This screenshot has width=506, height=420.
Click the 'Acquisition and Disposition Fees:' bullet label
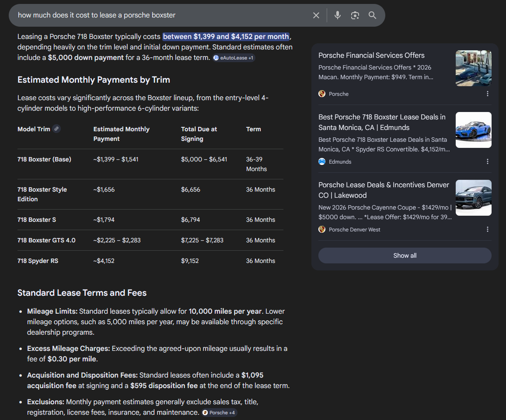[82, 375]
